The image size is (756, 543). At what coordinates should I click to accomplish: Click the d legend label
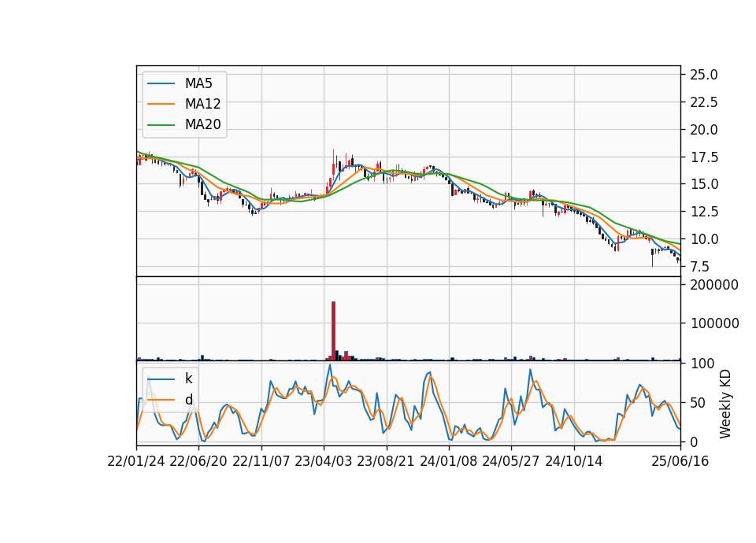point(188,400)
